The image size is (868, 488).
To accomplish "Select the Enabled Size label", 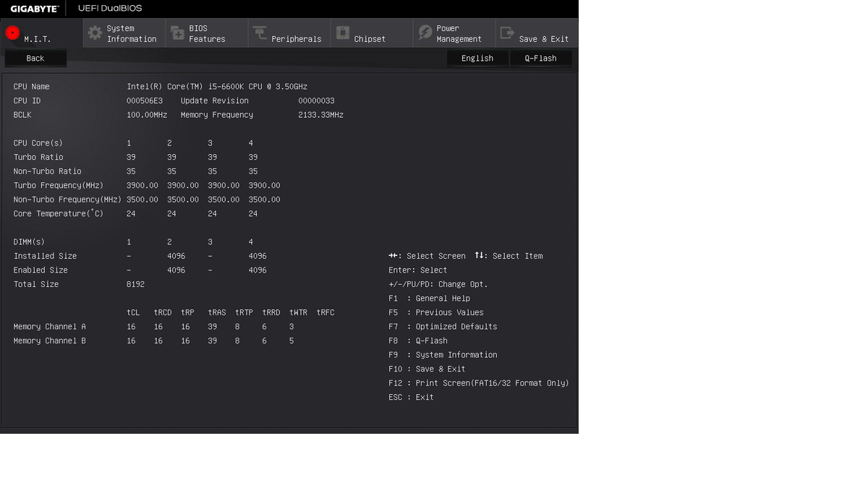I will pos(41,270).
